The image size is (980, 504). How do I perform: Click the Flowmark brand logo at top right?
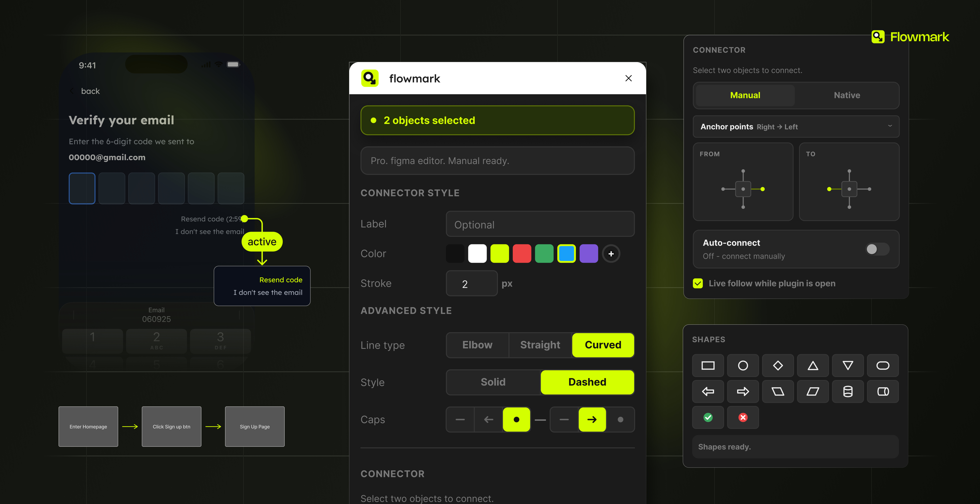(x=910, y=37)
